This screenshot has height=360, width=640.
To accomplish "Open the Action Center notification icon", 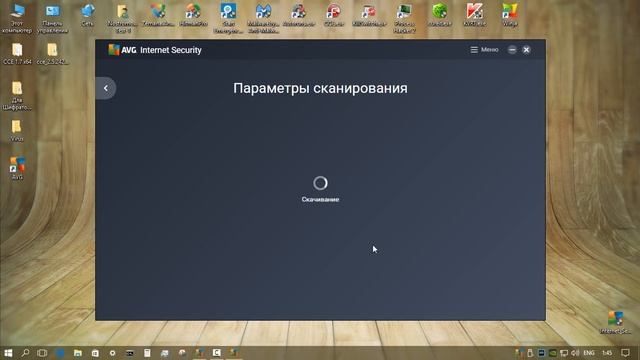I will (625, 353).
